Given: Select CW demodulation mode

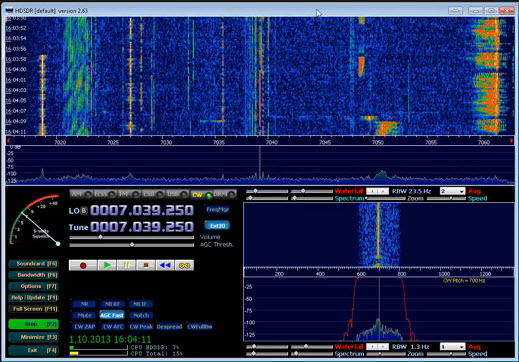Looking at the screenshot, I should coord(201,194).
